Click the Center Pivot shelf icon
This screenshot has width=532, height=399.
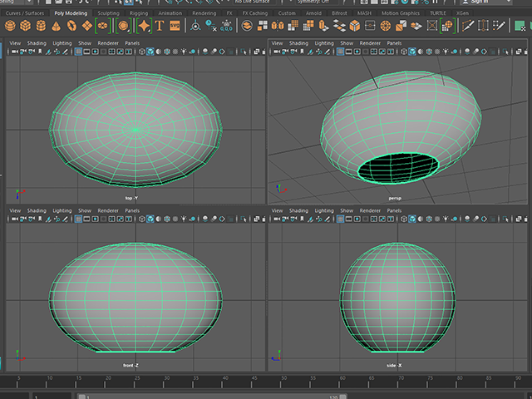(195, 26)
